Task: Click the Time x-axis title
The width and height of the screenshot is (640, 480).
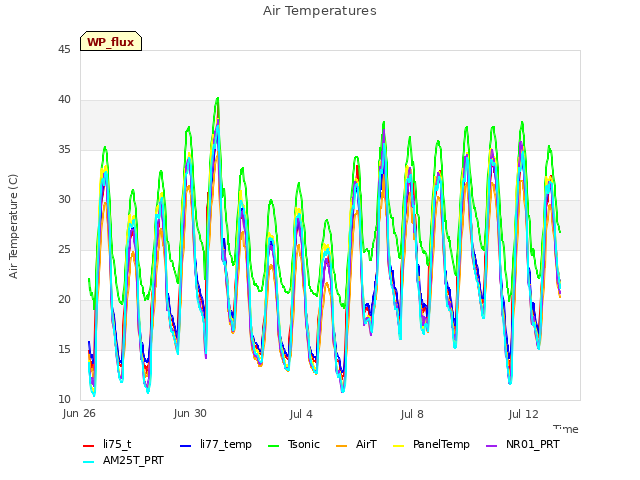Action: [x=566, y=429]
